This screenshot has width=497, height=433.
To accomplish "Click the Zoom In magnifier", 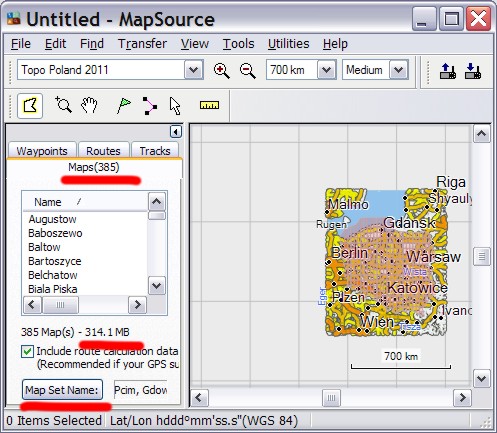I will click(x=221, y=70).
